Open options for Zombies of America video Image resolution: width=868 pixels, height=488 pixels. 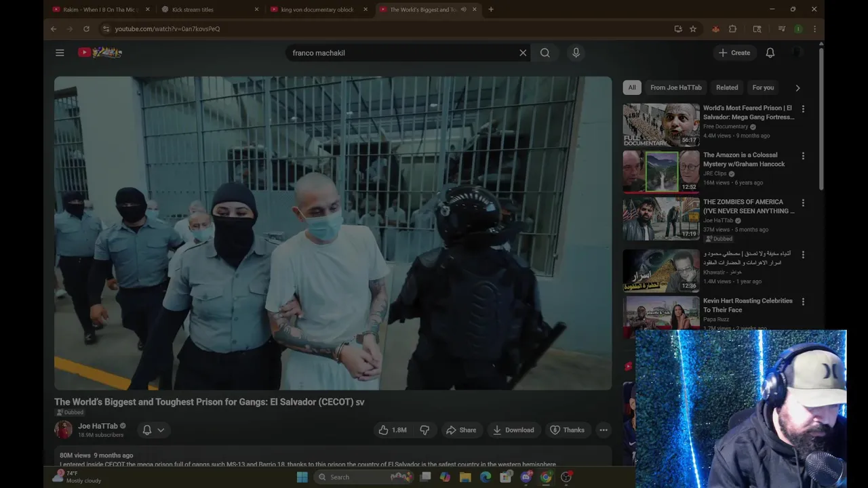pos(803,203)
